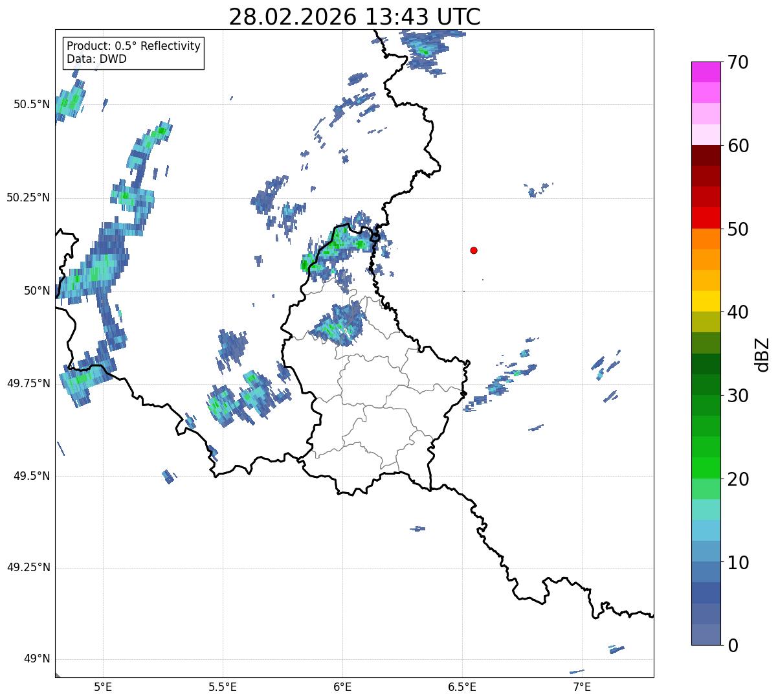Click the 6.5°E longitude axis label
This screenshot has height=700, width=778.
(462, 686)
